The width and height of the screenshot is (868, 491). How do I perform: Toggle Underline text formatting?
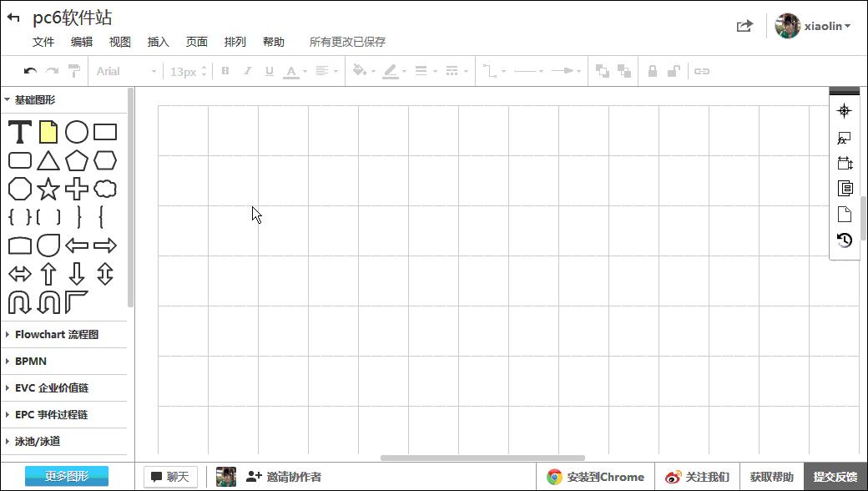(270, 71)
